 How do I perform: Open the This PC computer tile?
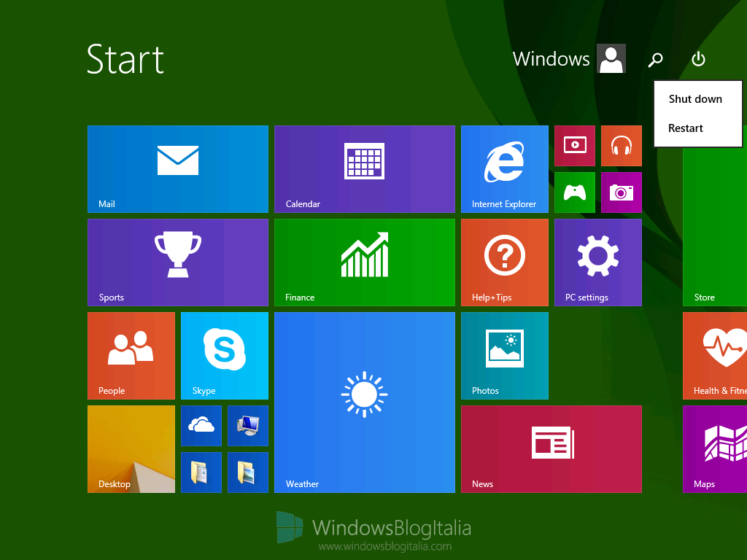248,426
